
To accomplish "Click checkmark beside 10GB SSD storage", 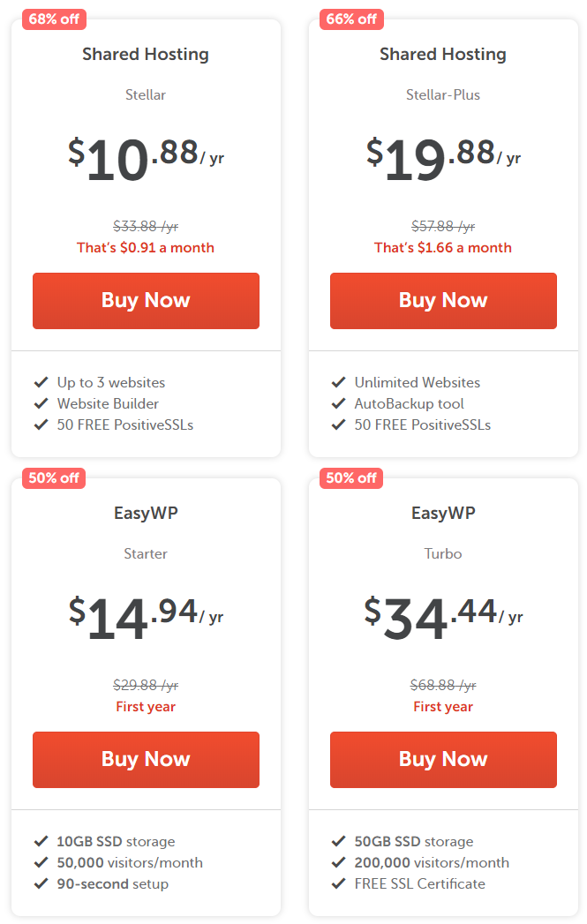I will coord(41,842).
